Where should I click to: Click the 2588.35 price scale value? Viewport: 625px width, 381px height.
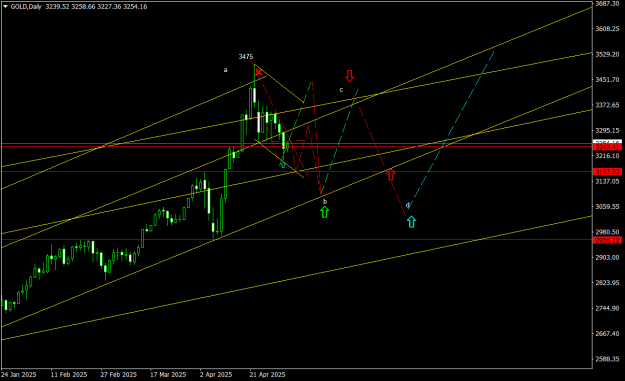tap(607, 359)
